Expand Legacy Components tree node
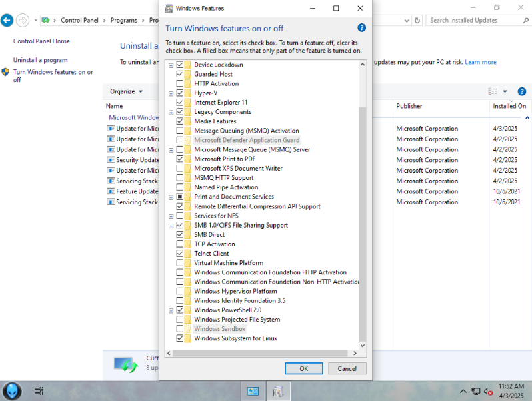The height and width of the screenshot is (401, 532). (x=171, y=112)
